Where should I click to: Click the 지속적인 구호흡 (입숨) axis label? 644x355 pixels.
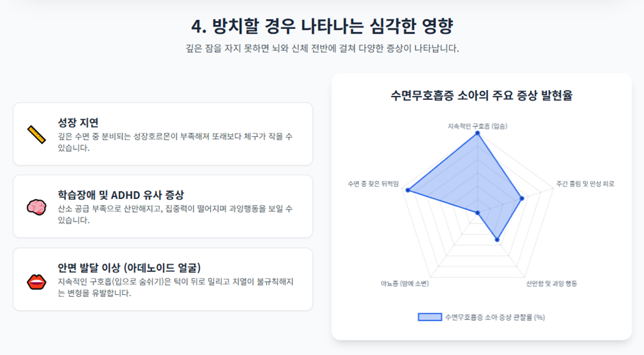coord(478,126)
